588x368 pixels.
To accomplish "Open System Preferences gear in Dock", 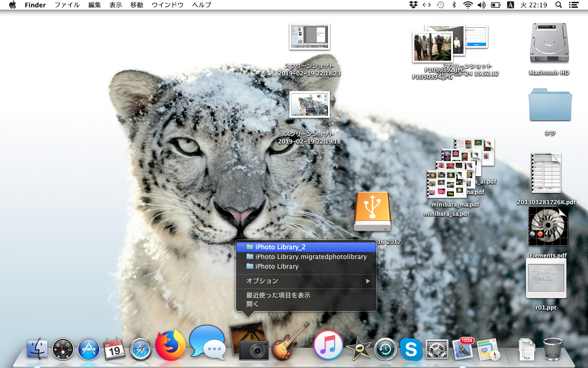I will coord(436,350).
